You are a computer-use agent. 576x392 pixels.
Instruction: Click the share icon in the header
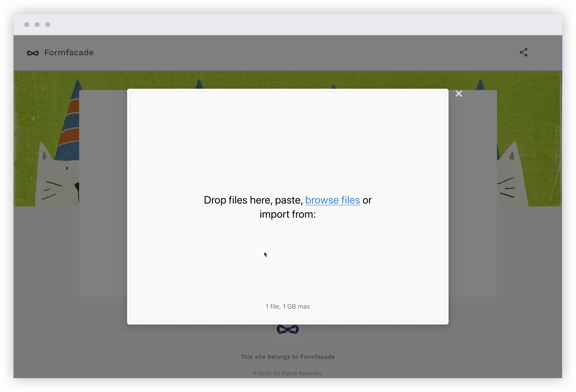[x=523, y=52]
